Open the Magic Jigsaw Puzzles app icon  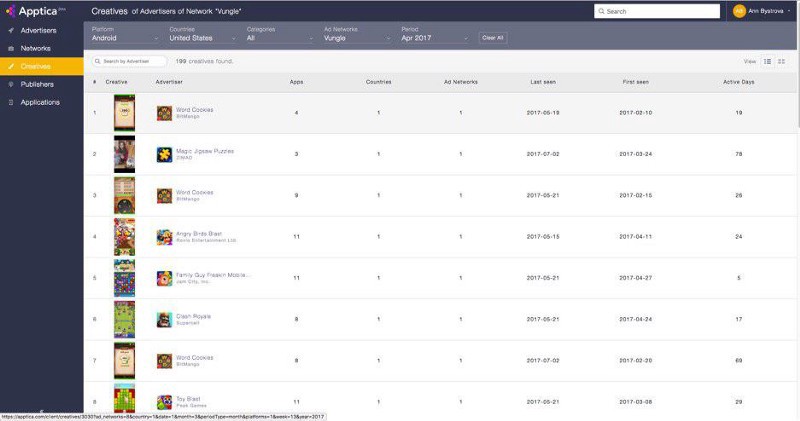(x=164, y=154)
